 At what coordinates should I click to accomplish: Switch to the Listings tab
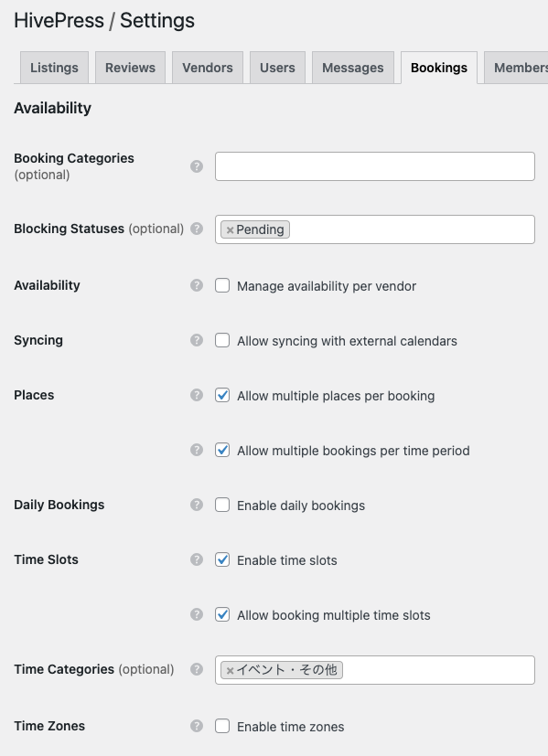coord(54,68)
